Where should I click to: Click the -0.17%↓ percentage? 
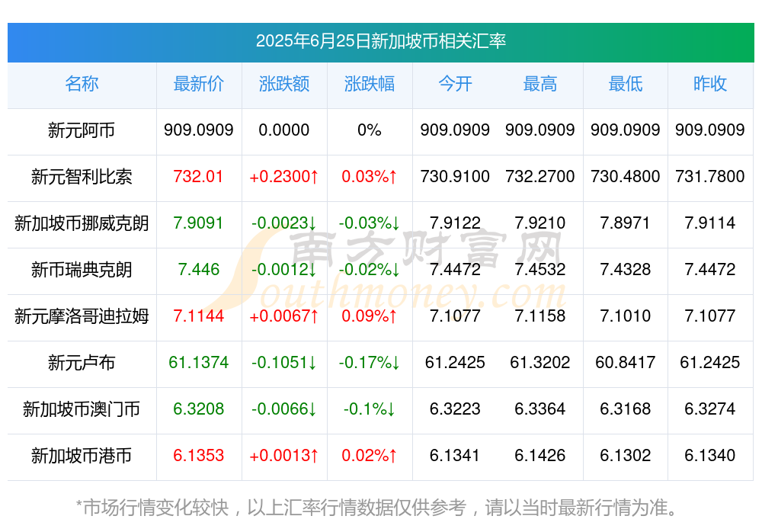pos(370,363)
